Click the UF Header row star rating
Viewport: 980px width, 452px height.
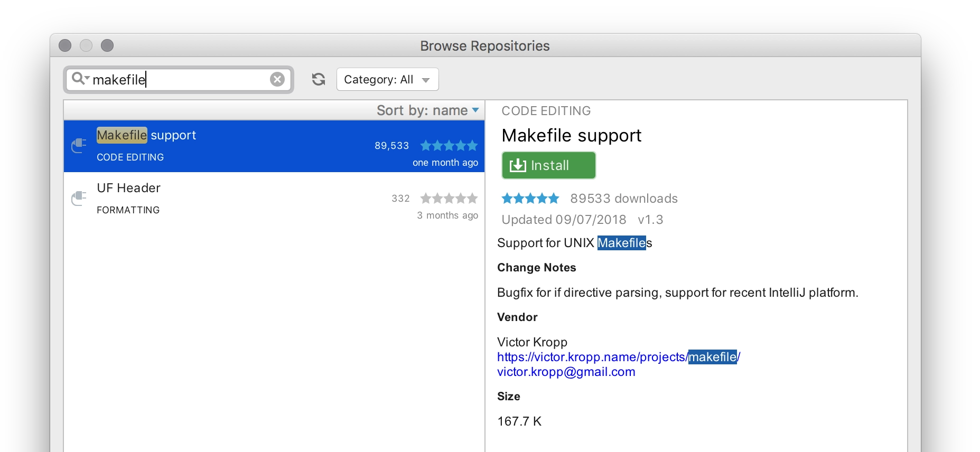pyautogui.click(x=449, y=199)
